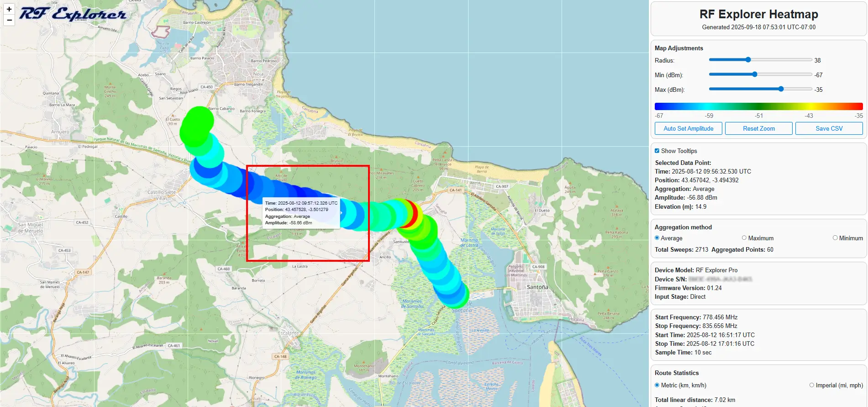Click the Radius slider handle
868x407 pixels.
point(748,60)
